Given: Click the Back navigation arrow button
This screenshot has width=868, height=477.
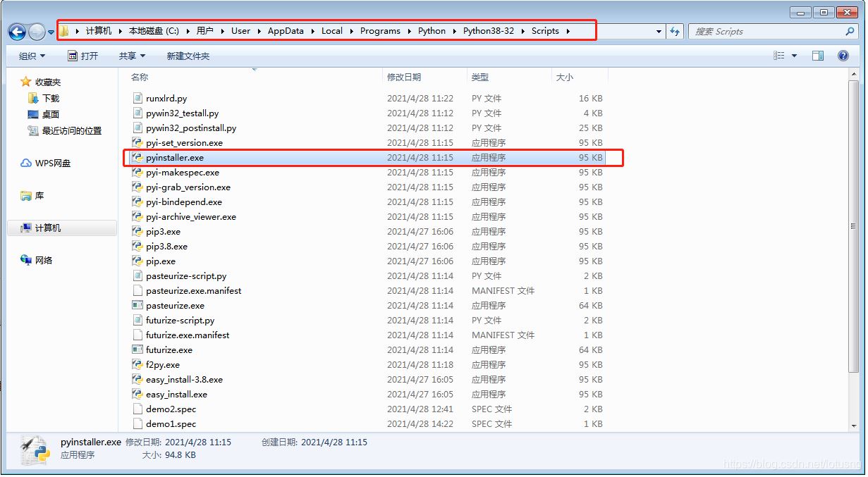Looking at the screenshot, I should (x=17, y=32).
